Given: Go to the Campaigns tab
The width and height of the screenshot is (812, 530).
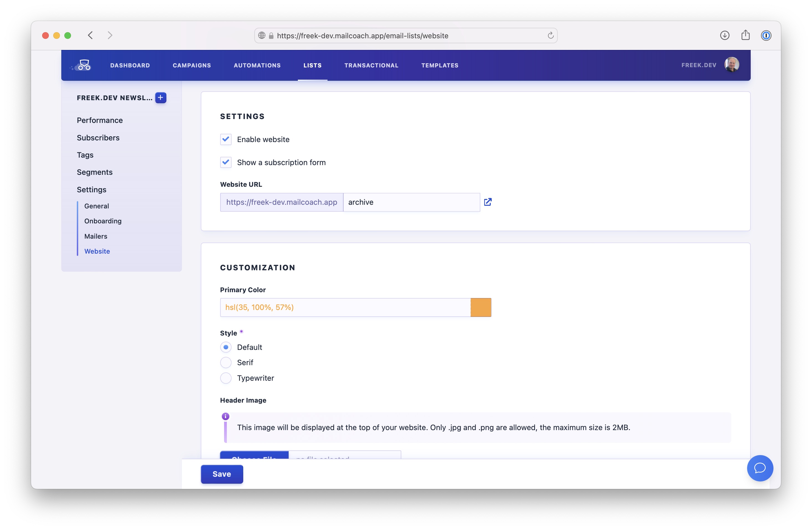Looking at the screenshot, I should coord(192,65).
